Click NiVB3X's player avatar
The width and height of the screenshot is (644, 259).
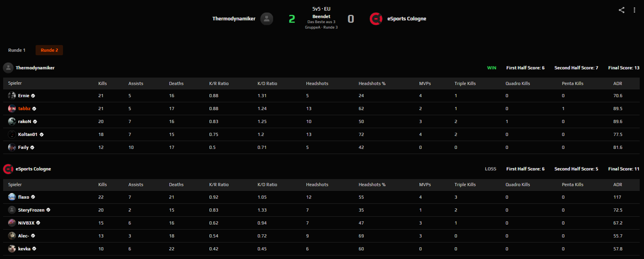click(x=12, y=222)
